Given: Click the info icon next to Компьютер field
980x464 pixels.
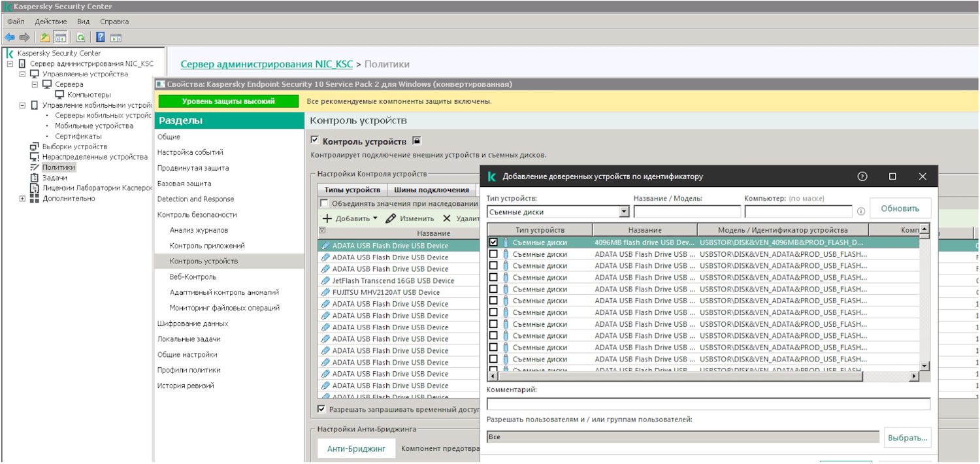Looking at the screenshot, I should (x=860, y=212).
